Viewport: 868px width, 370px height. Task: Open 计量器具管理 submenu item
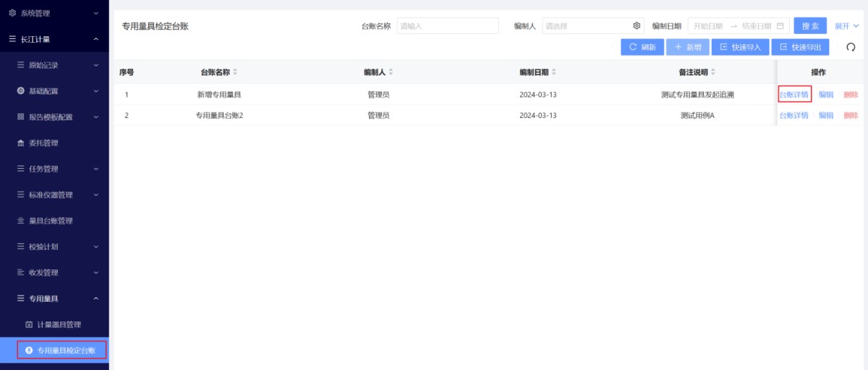(54, 324)
